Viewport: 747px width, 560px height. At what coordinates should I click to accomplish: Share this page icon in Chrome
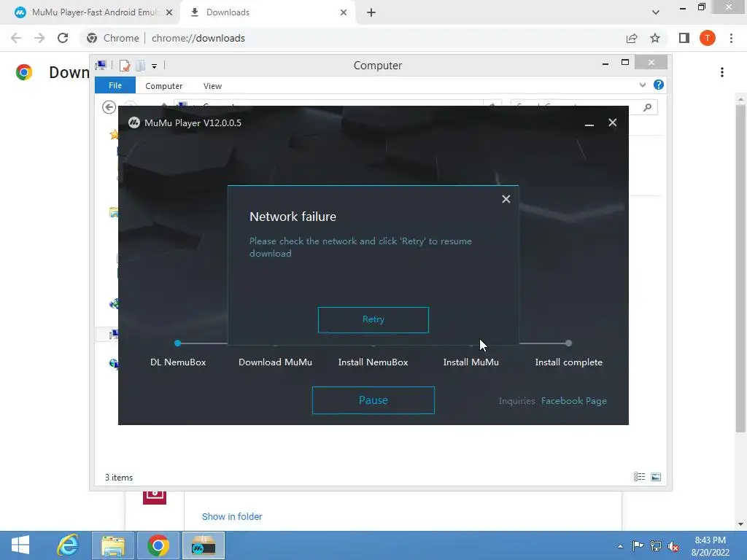(632, 38)
